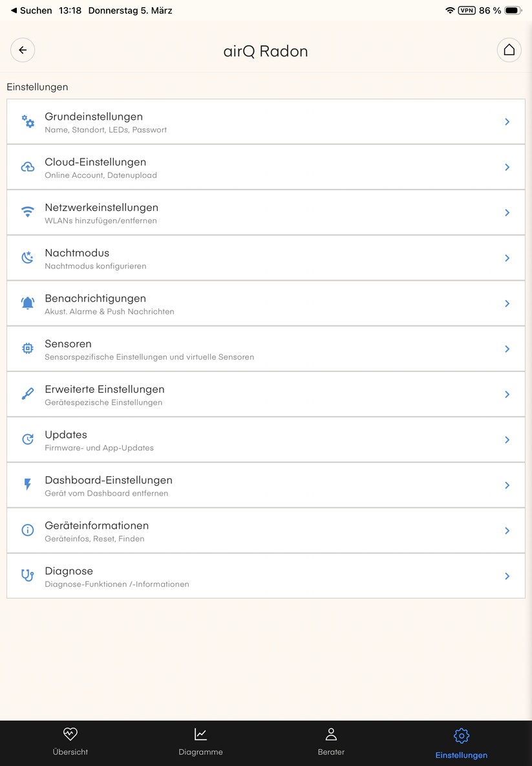Expand Geräteinformationen with its chevron
This screenshot has height=766, width=532.
tap(507, 531)
